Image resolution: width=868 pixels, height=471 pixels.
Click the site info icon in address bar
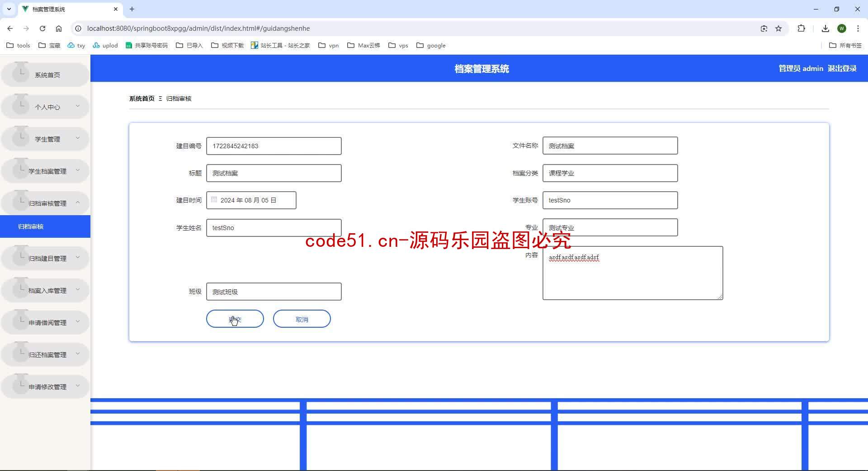(x=78, y=28)
